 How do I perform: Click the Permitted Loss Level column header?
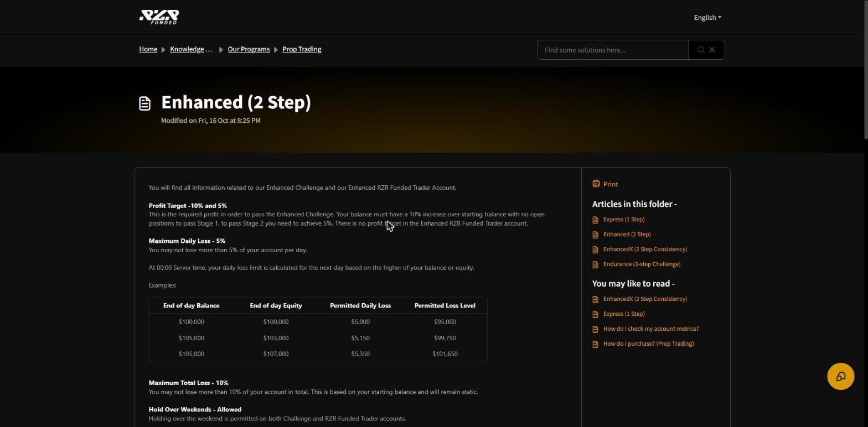[x=445, y=306]
